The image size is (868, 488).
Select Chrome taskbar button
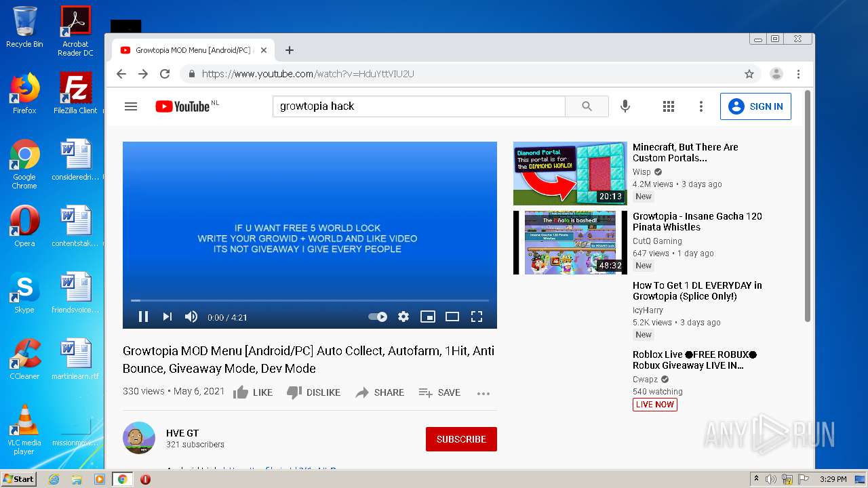pos(123,479)
